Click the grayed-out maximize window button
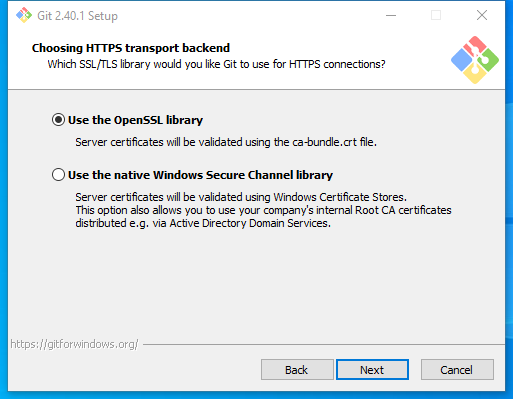Image resolution: width=513 pixels, height=399 pixels. 436,15
